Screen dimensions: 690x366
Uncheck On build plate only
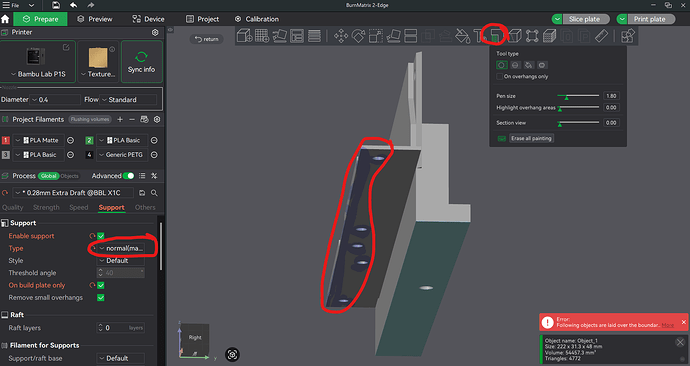coord(101,285)
